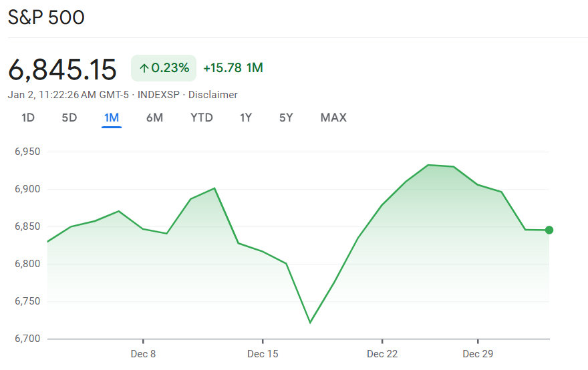The height and width of the screenshot is (370, 588).
Task: Select the 5D time range tab
Action: [69, 118]
